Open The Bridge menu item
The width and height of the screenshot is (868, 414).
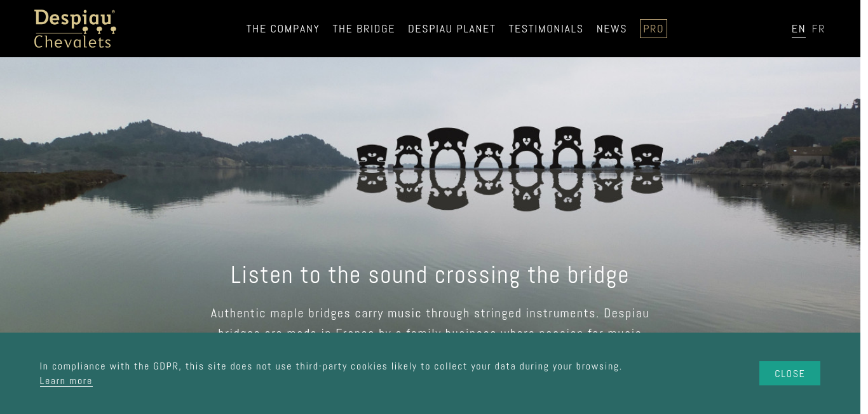coord(363,29)
